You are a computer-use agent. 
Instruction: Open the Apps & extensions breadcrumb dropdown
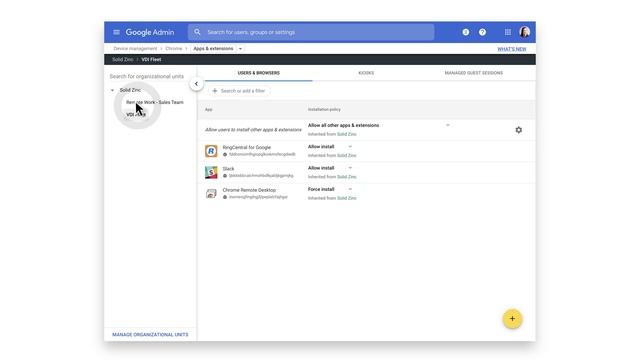(x=240, y=49)
